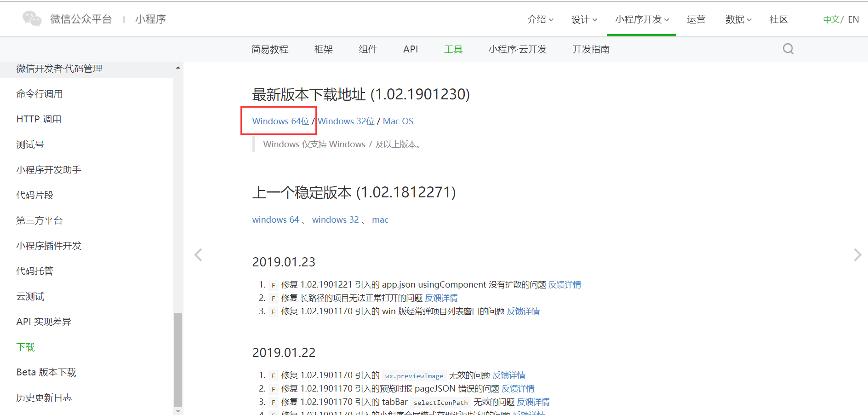Open 反馈详情 for app.json usingComponent fix
The image size is (868, 415).
tap(565, 285)
